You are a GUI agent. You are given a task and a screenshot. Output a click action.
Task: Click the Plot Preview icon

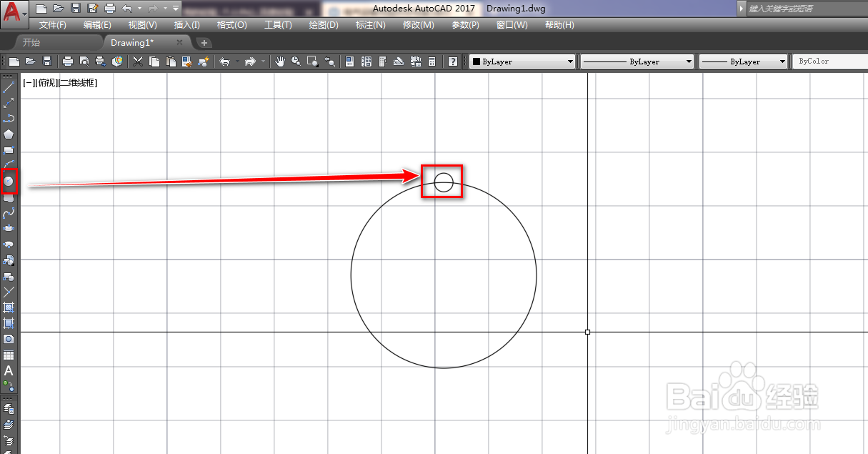click(x=84, y=61)
